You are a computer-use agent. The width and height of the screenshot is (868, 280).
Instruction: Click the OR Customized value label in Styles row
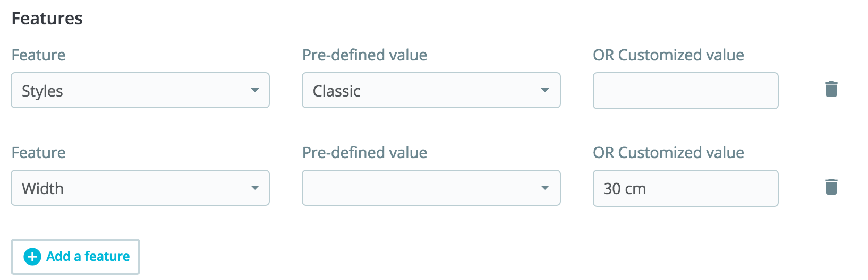tap(668, 55)
